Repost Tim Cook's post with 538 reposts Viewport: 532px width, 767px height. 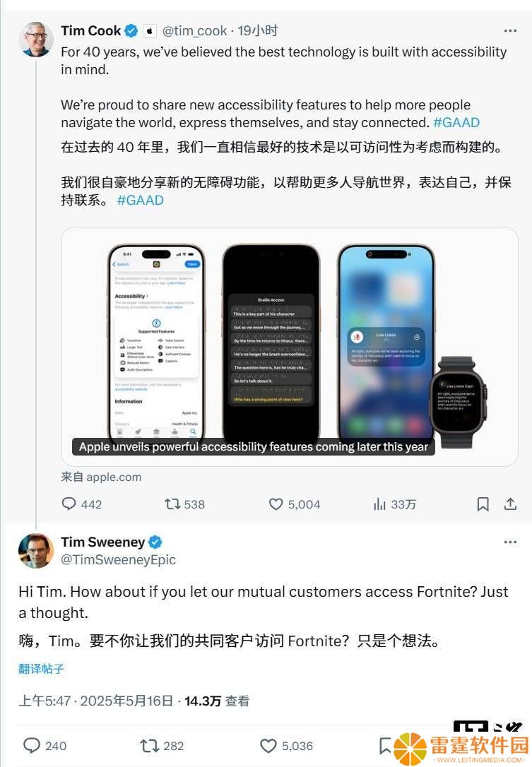point(172,504)
